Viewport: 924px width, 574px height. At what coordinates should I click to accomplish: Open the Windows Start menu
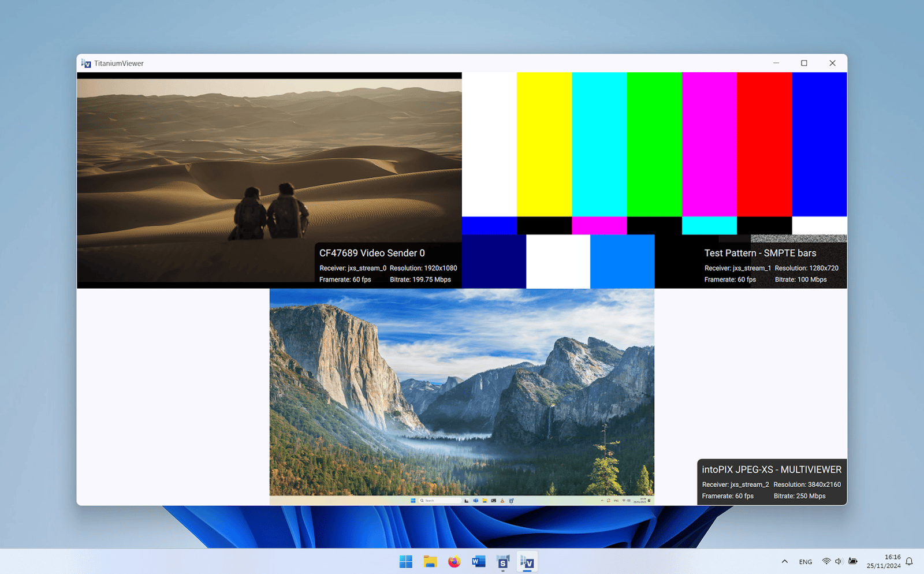coord(406,561)
